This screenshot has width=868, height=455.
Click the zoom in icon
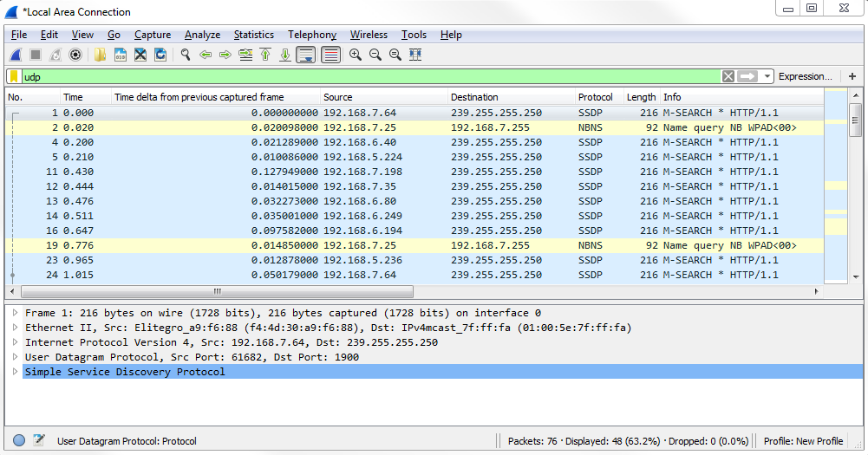pyautogui.click(x=356, y=55)
